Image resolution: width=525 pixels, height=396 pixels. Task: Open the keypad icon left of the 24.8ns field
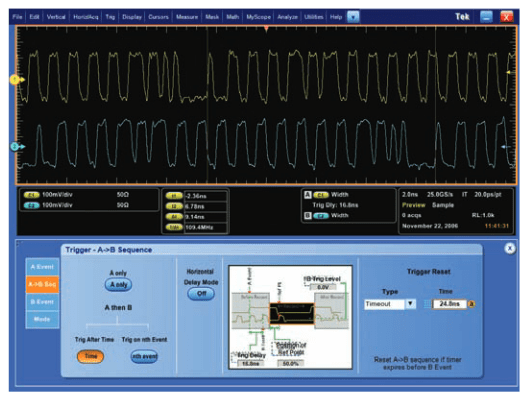click(x=427, y=304)
